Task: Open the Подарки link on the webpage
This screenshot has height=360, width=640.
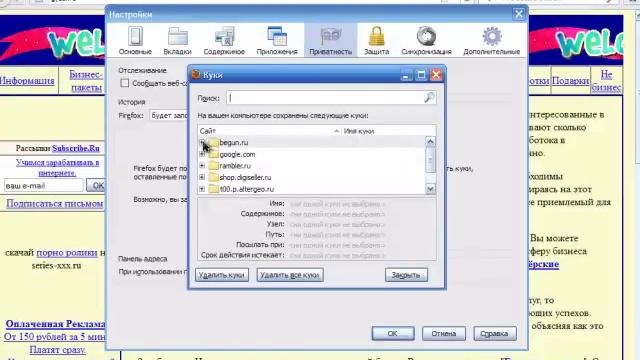Action: pyautogui.click(x=571, y=80)
